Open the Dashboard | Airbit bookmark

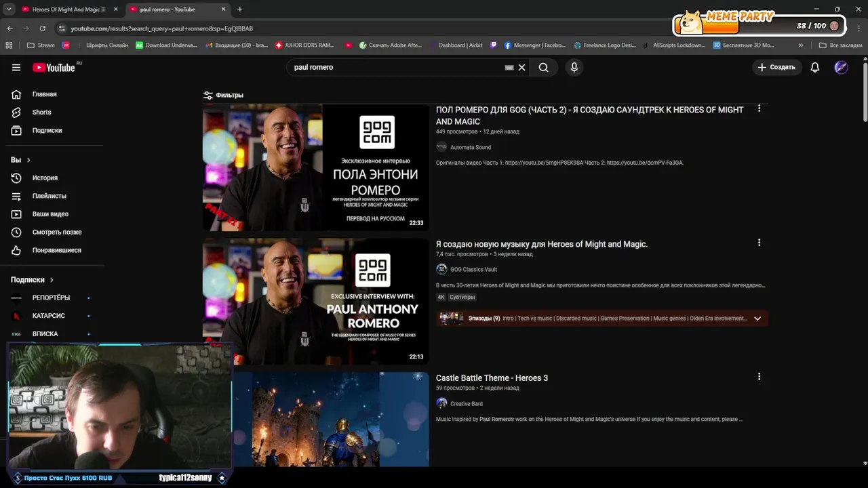pos(456,45)
